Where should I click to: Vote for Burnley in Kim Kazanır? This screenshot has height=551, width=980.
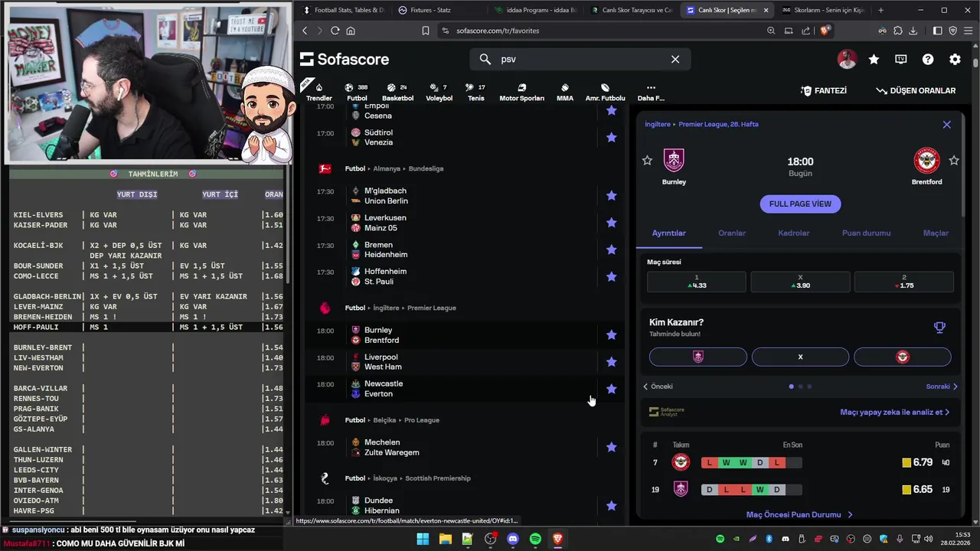(698, 357)
